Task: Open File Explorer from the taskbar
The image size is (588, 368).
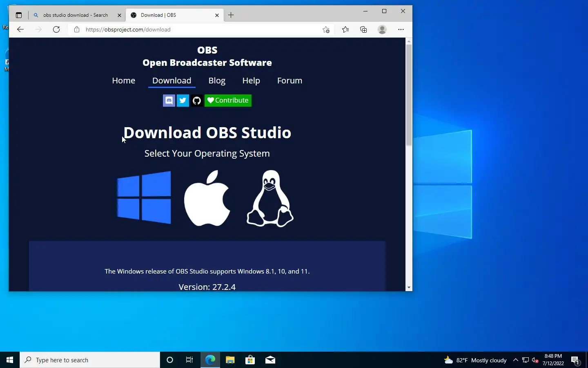Action: pos(230,360)
